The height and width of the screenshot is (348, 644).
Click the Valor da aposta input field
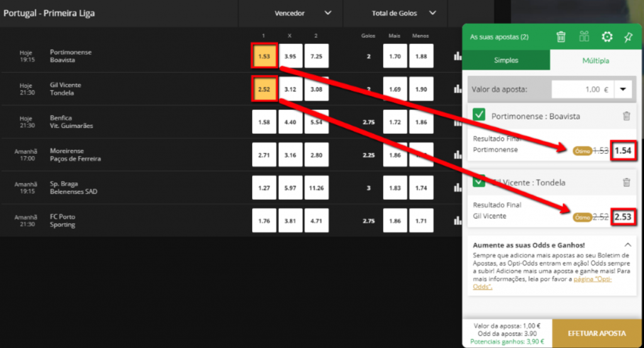(x=582, y=89)
